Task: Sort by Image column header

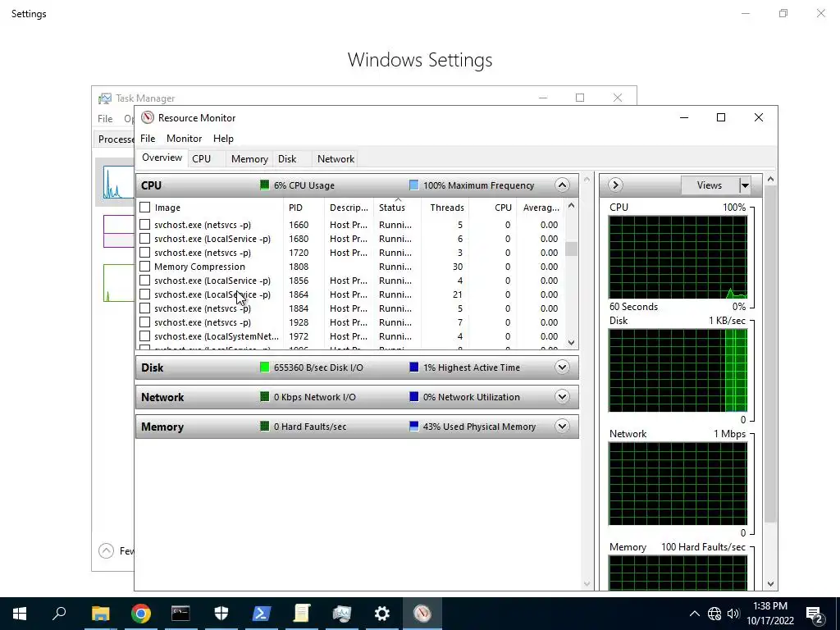Action: (218, 208)
